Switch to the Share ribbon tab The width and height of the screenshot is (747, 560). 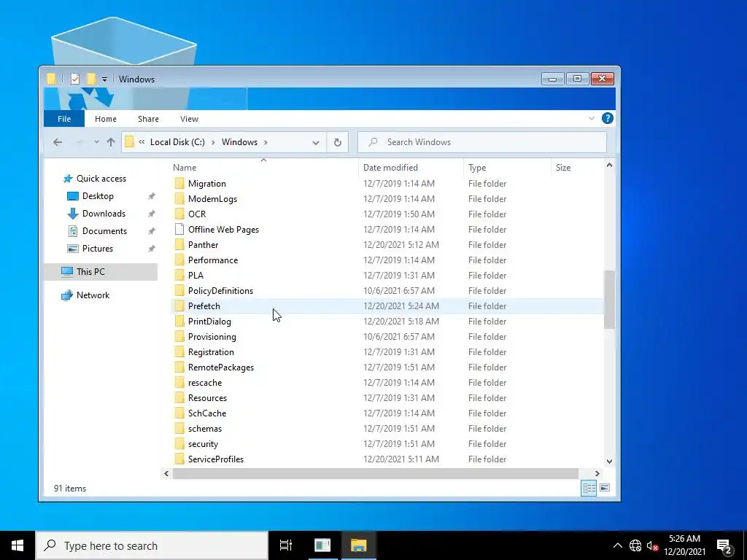pos(148,119)
